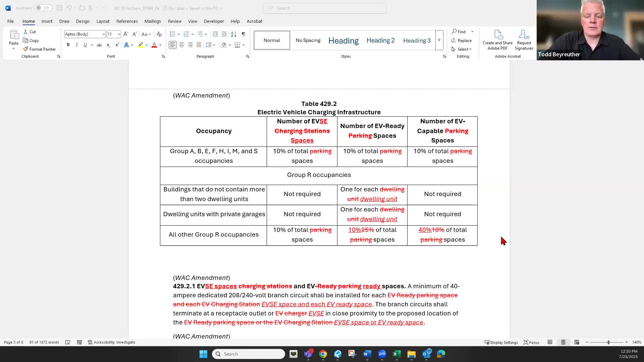The image size is (644, 362).
Task: Click the Multilevel list icon
Action: click(x=200, y=34)
